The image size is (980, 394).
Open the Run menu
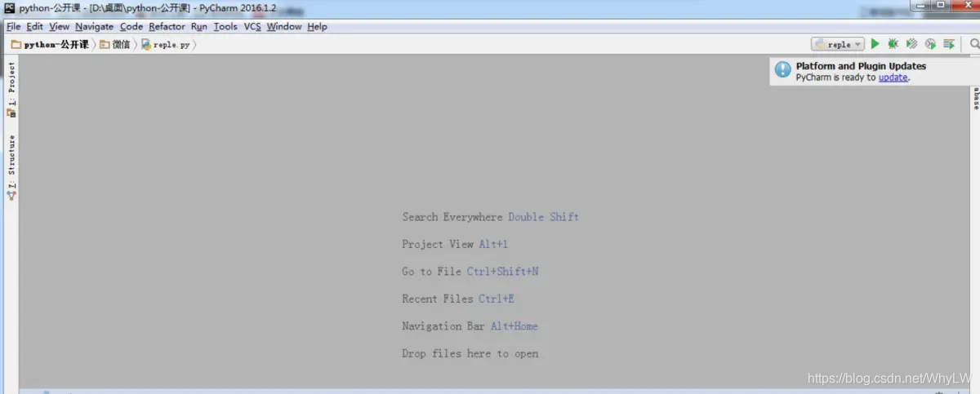pos(198,26)
